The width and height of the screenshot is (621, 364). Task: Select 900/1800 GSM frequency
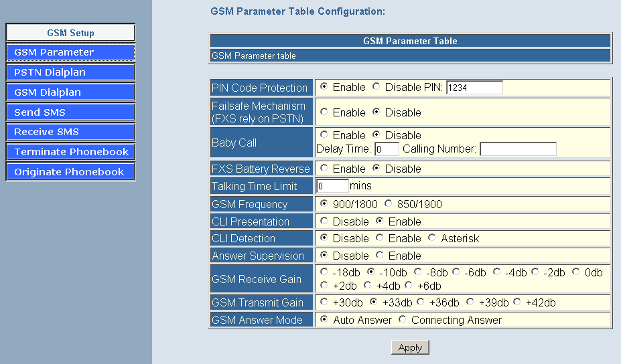click(x=324, y=203)
